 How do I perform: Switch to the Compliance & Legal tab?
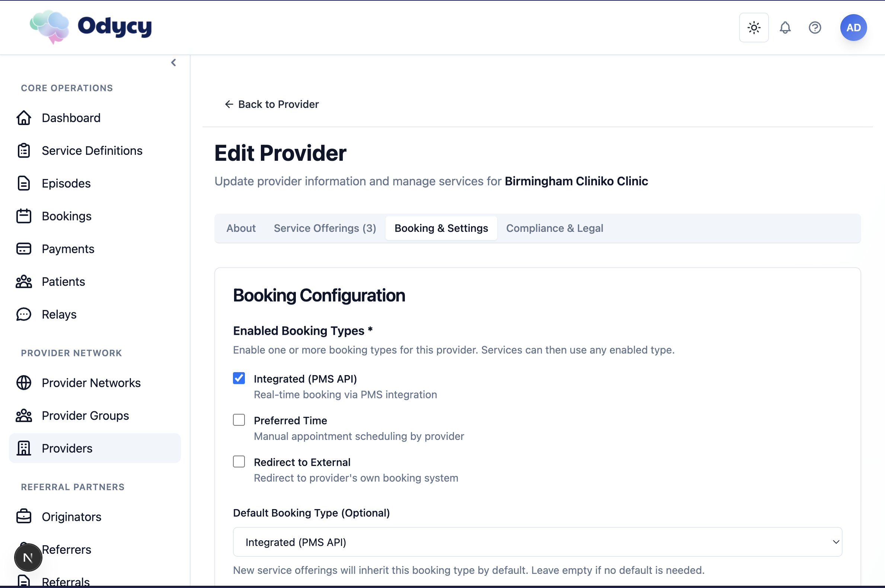554,228
